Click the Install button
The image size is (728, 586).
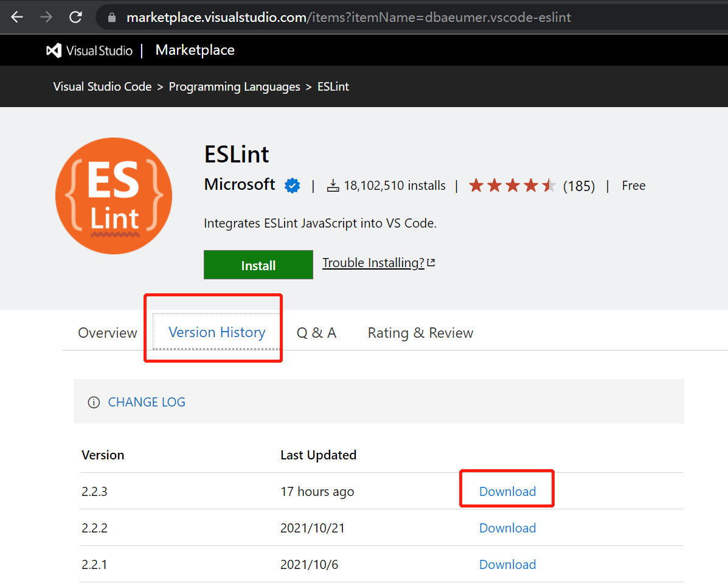258,265
